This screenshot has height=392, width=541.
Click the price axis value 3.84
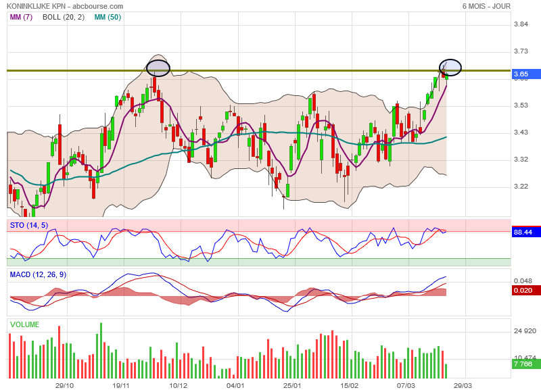point(521,24)
